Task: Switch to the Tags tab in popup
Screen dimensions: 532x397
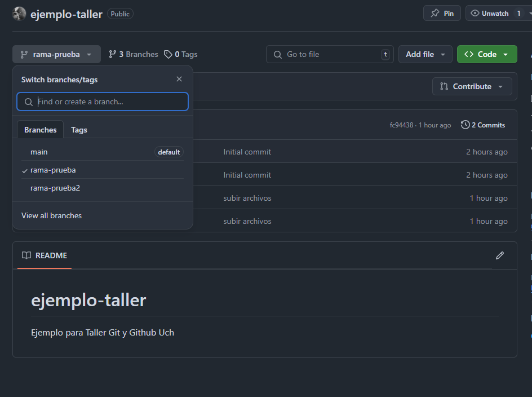Action: tap(79, 130)
